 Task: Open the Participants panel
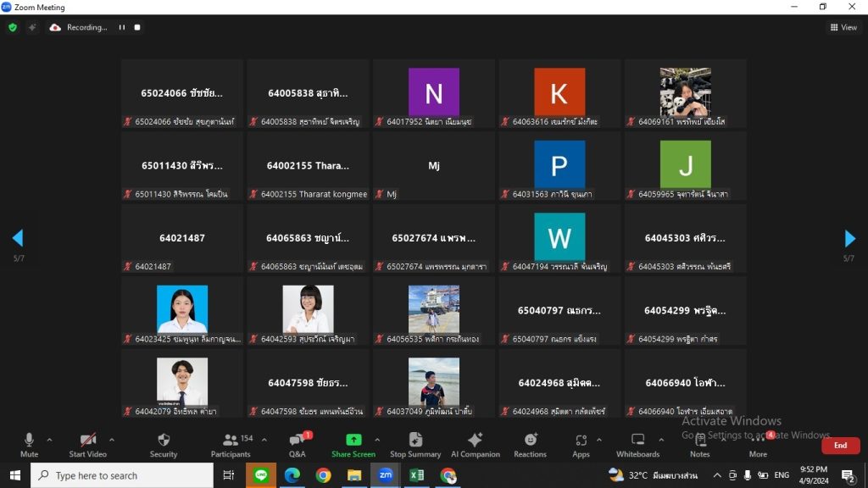point(231,446)
